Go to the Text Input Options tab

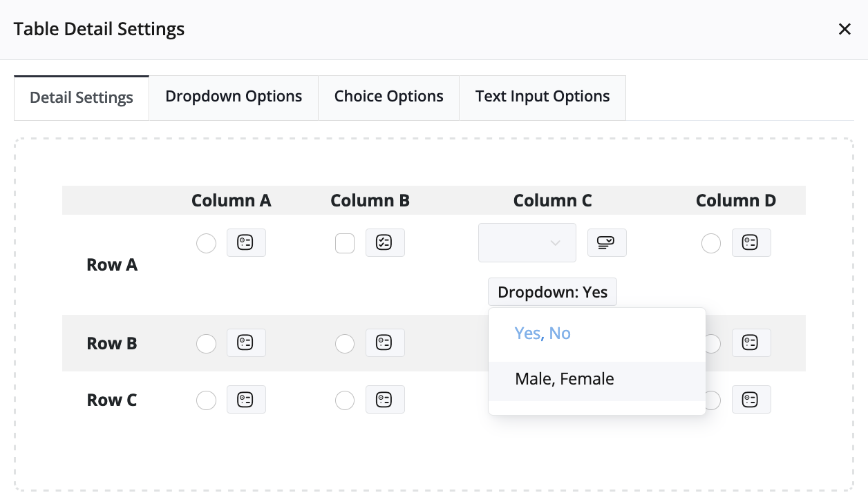[542, 97]
